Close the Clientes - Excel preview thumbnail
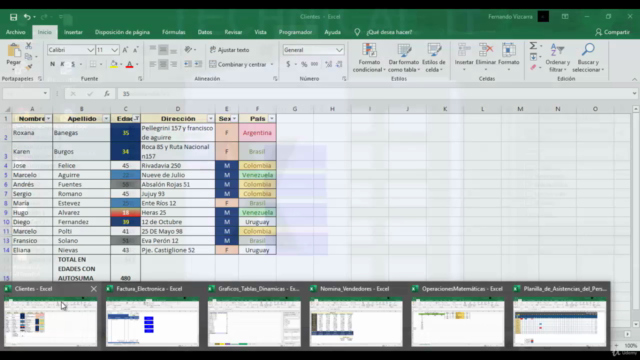The height and width of the screenshot is (360, 640). pos(93,289)
